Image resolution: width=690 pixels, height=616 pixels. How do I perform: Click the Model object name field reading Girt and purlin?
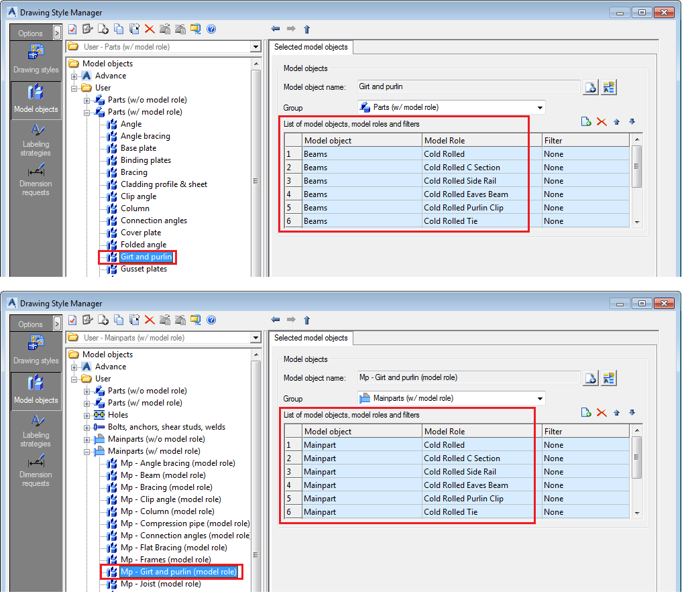[x=469, y=86]
